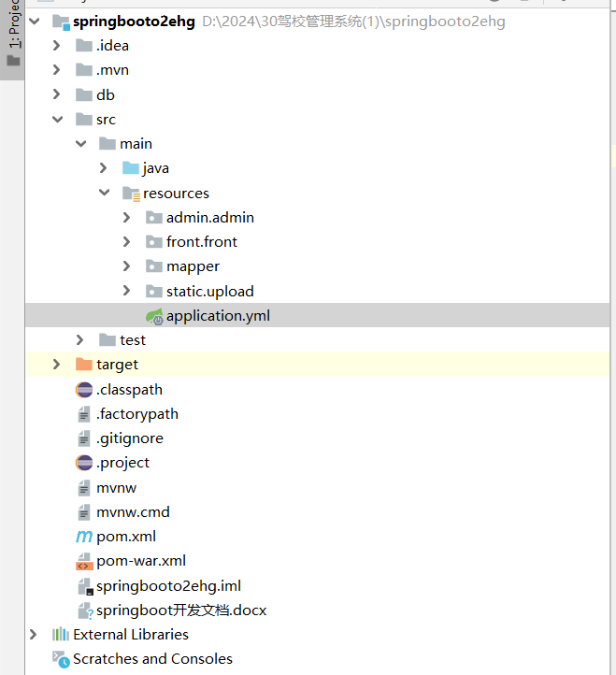
Task: Click the Maven icon beside pom.xml
Action: click(84, 537)
